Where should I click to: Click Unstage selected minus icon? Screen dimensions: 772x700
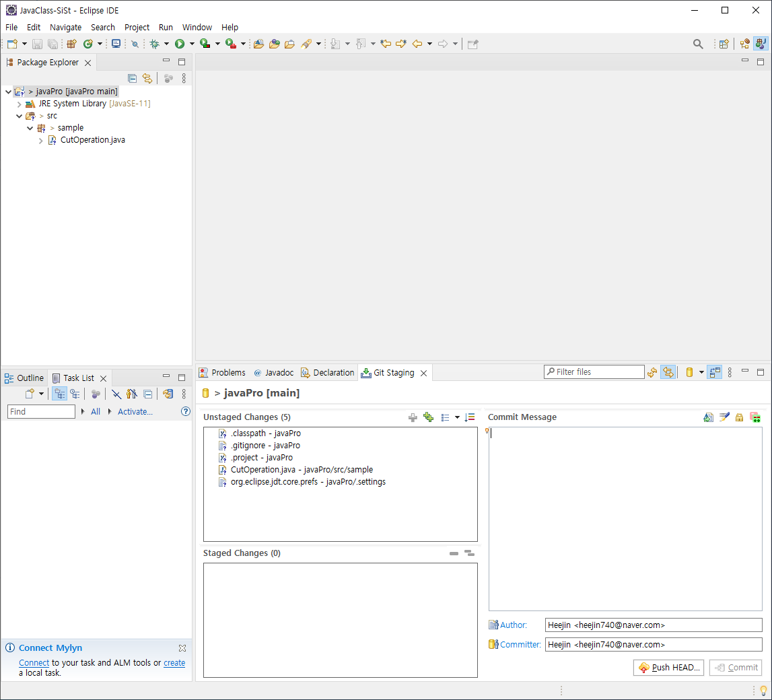454,554
